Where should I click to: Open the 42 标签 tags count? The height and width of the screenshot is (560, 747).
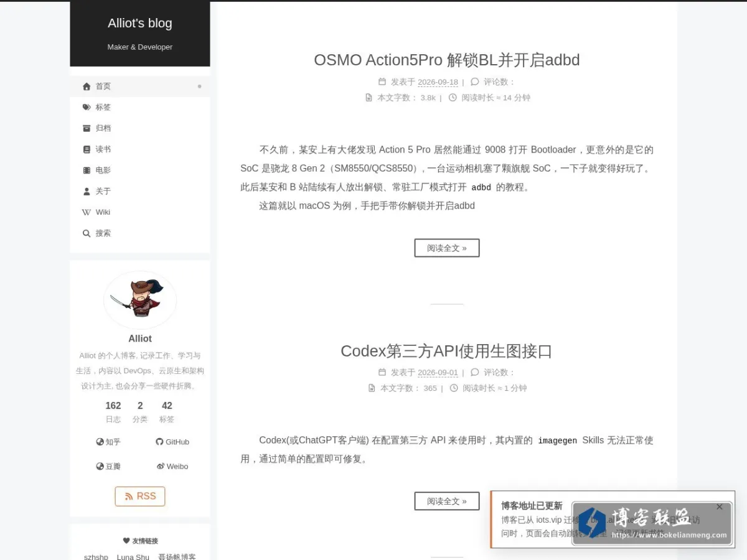pos(167,412)
